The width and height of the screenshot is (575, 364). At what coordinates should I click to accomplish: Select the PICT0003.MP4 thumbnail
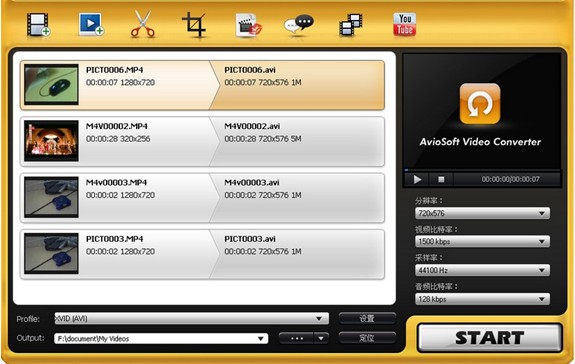pos(51,253)
